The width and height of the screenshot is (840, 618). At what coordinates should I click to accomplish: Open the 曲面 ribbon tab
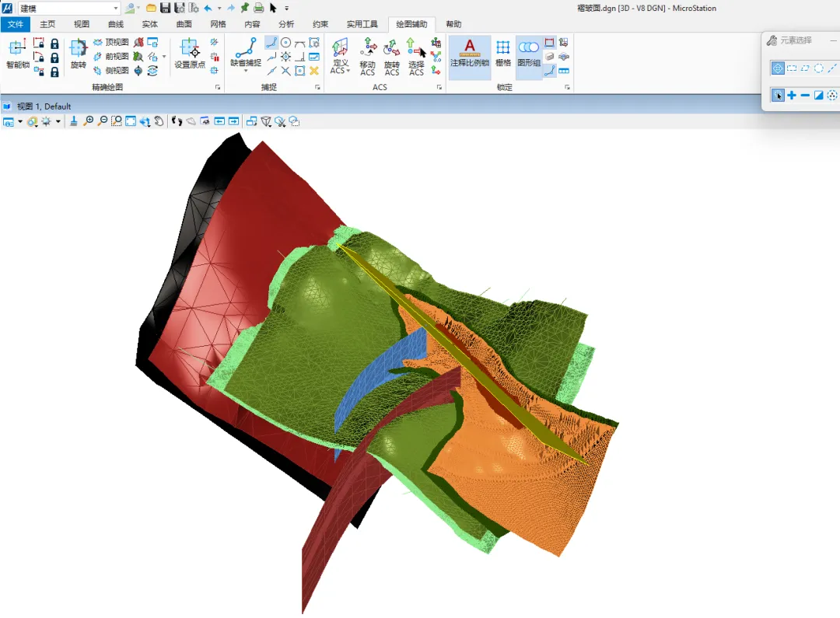point(184,24)
